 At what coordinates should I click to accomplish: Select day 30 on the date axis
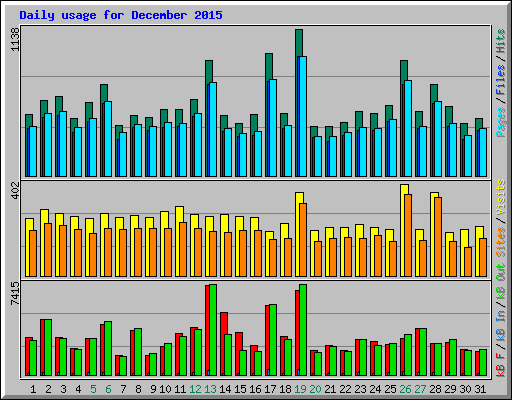tap(465, 389)
